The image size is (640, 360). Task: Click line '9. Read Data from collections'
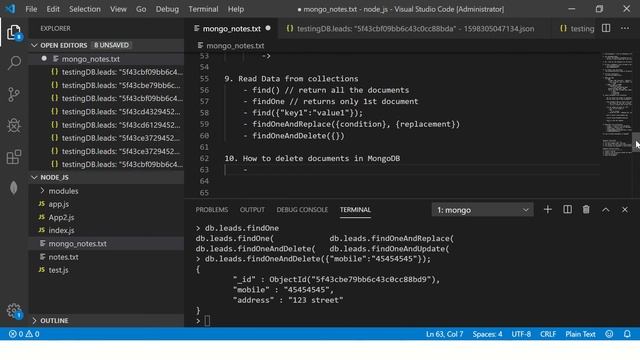point(291,78)
